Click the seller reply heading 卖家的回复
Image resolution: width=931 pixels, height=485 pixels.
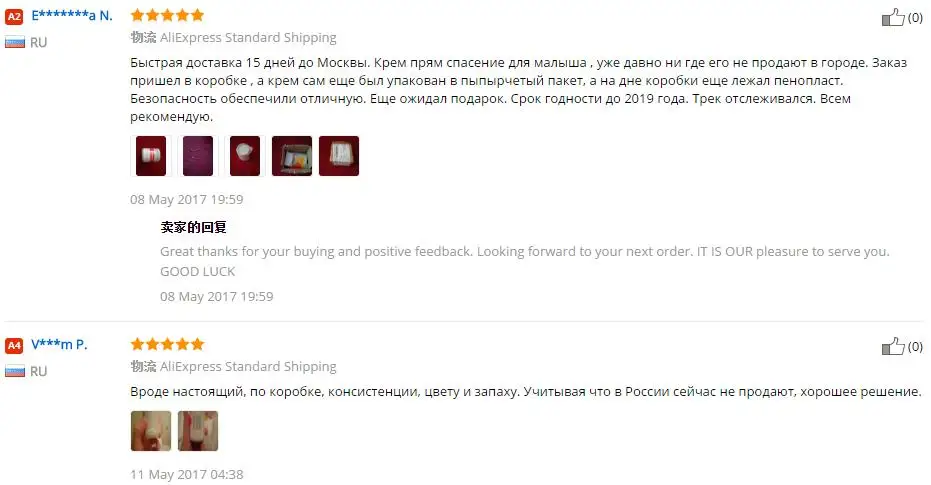[x=194, y=227]
